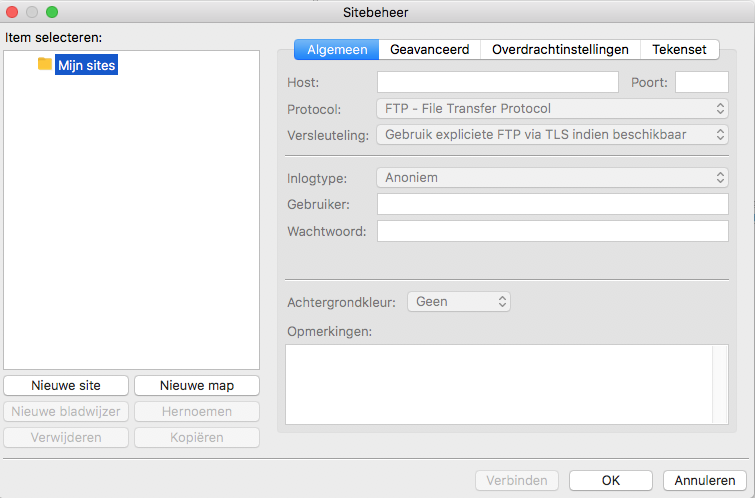Open the Achtergrondkleur dropdown set to Geen

tap(459, 302)
